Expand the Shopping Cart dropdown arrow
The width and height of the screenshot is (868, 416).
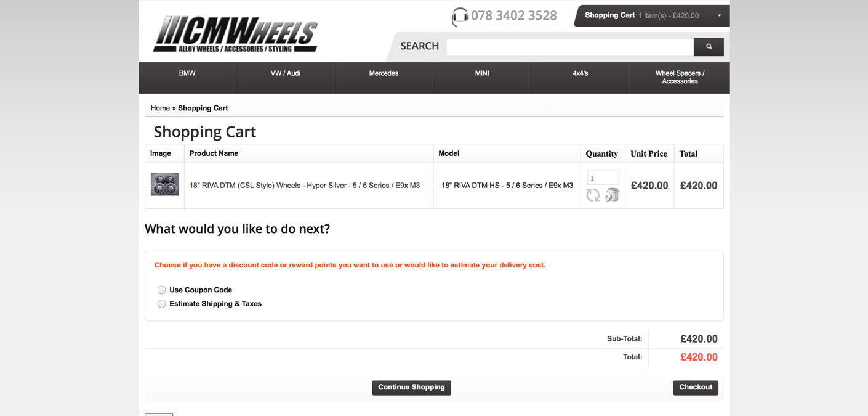[719, 15]
